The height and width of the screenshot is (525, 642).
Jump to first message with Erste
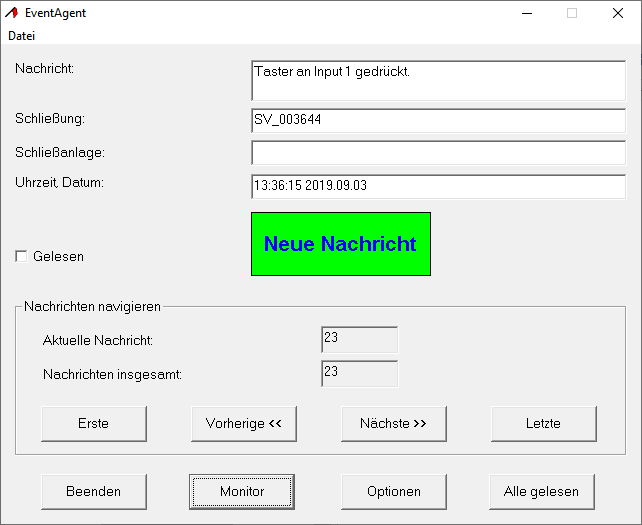(94, 423)
